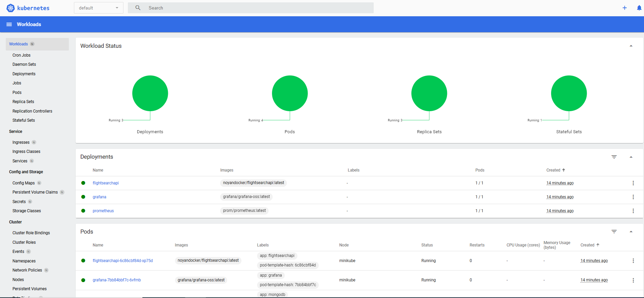Go to Deployments in sidebar
Screen dimensions: 644x298
[x=24, y=74]
